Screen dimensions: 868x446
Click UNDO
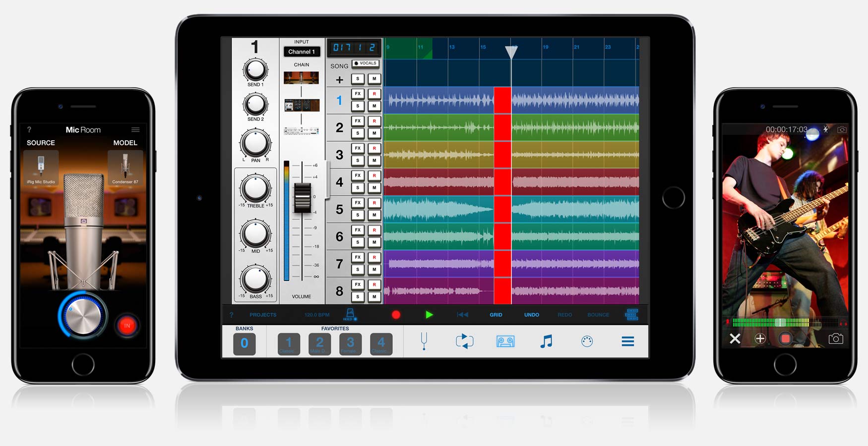pyautogui.click(x=532, y=315)
